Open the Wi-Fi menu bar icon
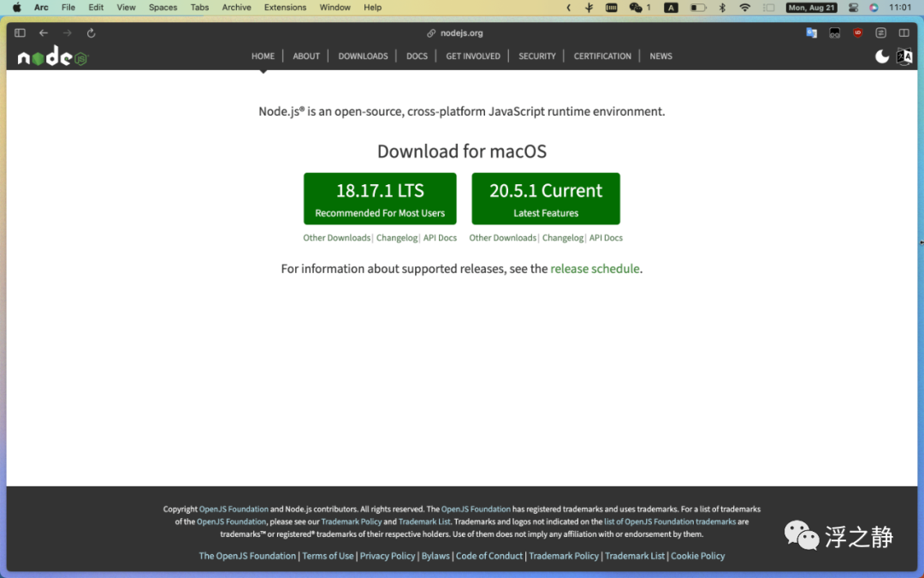The width and height of the screenshot is (924, 578). click(x=745, y=8)
